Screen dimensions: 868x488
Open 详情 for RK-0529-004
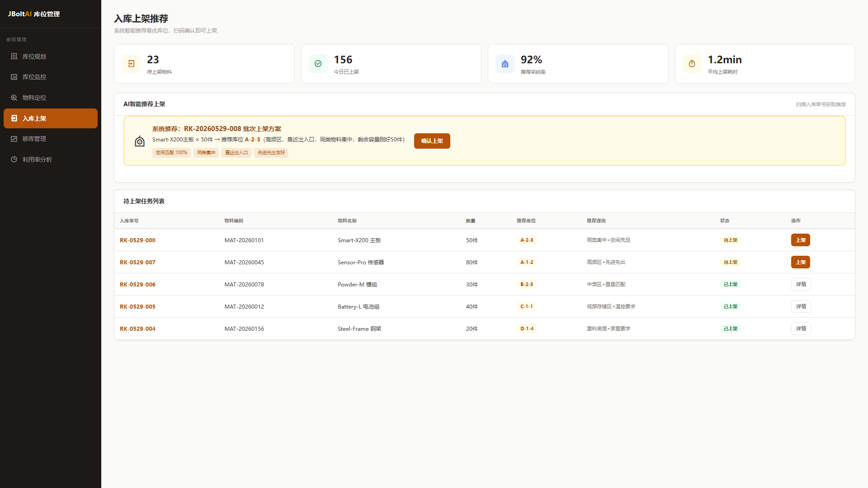pyautogui.click(x=801, y=328)
